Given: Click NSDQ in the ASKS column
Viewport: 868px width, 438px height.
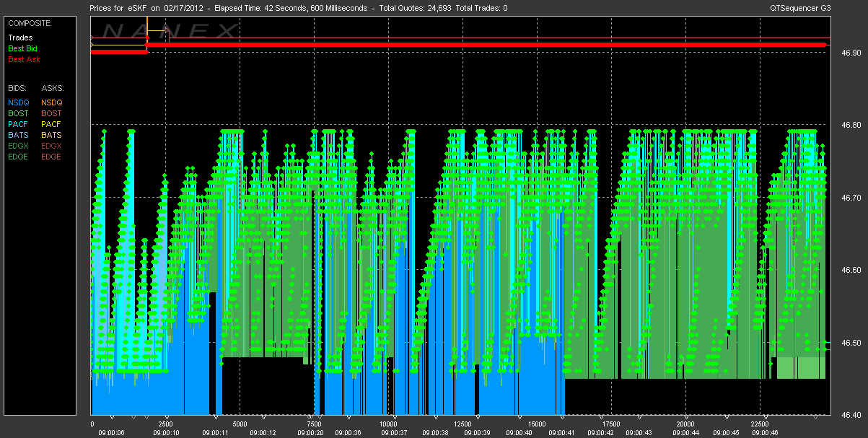Looking at the screenshot, I should pos(52,102).
